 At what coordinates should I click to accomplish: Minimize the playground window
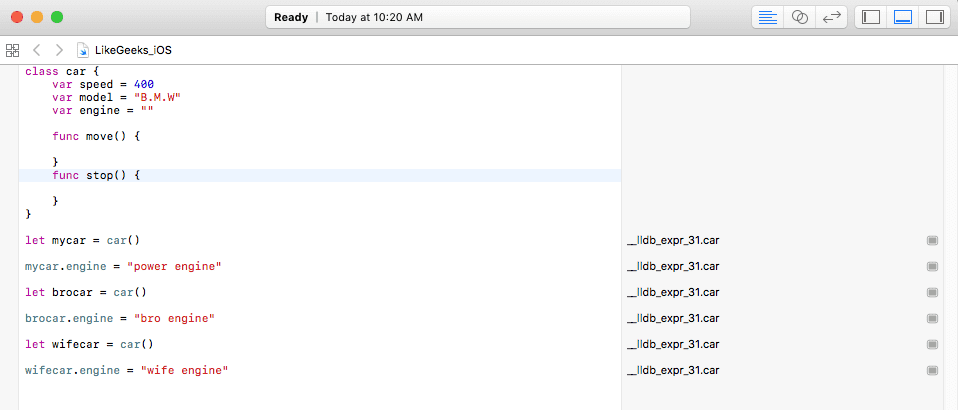tap(37, 17)
